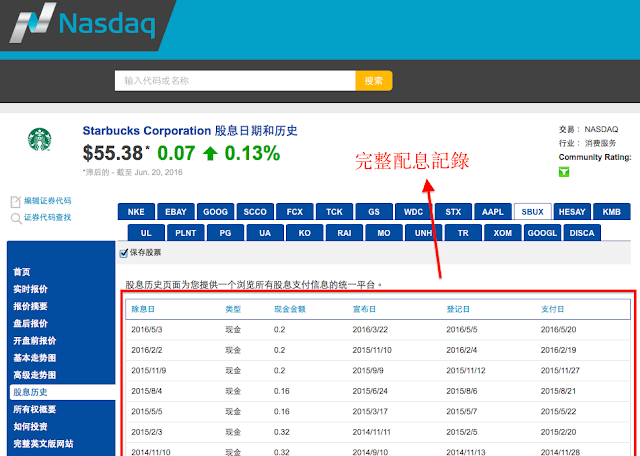Open 如何投资 in the sidebar
The width and height of the screenshot is (640, 456).
pyautogui.click(x=30, y=426)
